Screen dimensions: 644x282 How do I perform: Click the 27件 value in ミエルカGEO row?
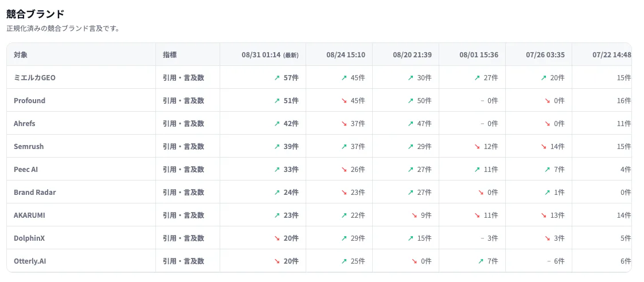click(491, 77)
